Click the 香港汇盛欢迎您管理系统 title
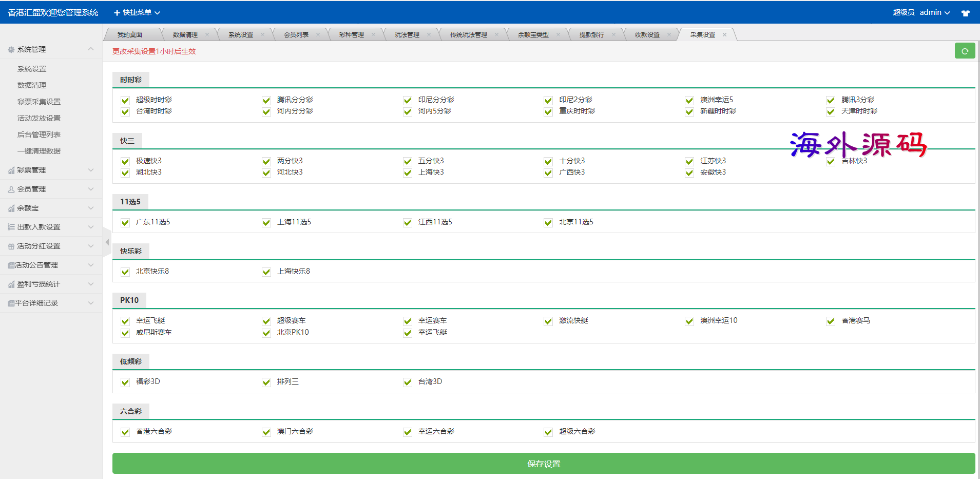 [x=53, y=13]
